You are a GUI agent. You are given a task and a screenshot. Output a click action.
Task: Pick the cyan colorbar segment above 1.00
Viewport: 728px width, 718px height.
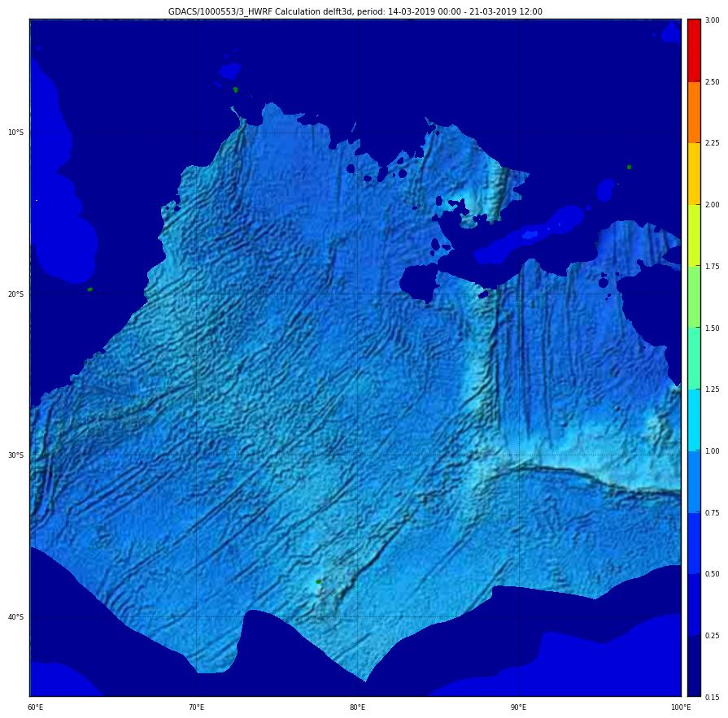pos(693,420)
